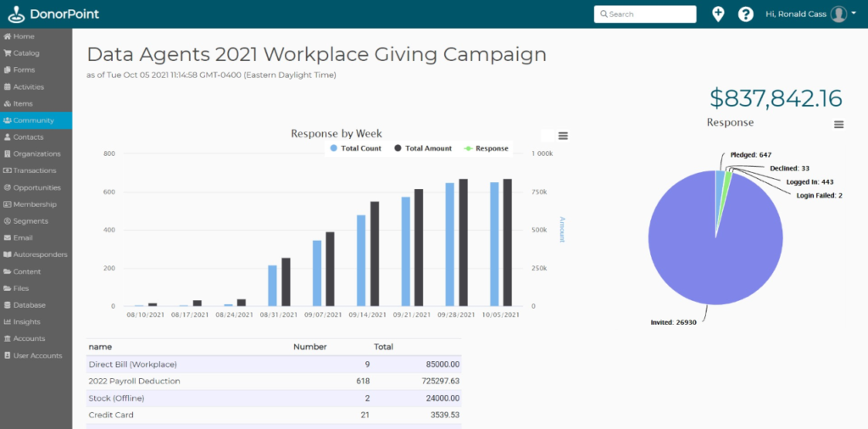Click the name column header

pyautogui.click(x=100, y=347)
